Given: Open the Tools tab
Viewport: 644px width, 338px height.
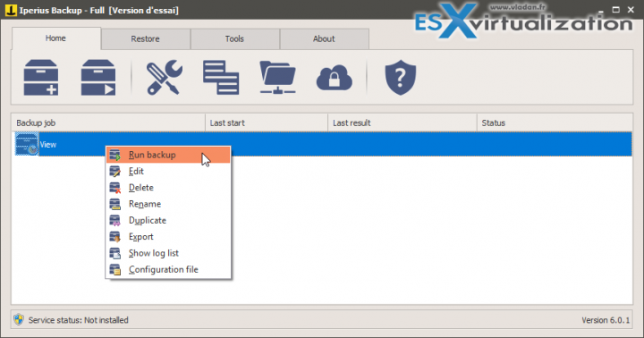Looking at the screenshot, I should [235, 39].
